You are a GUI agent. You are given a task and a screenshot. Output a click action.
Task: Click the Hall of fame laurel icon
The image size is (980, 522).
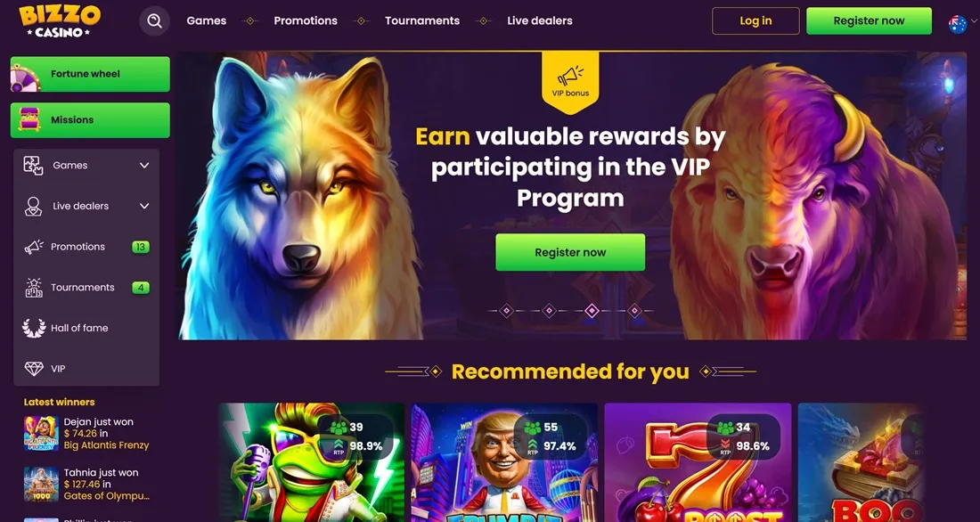(x=34, y=328)
